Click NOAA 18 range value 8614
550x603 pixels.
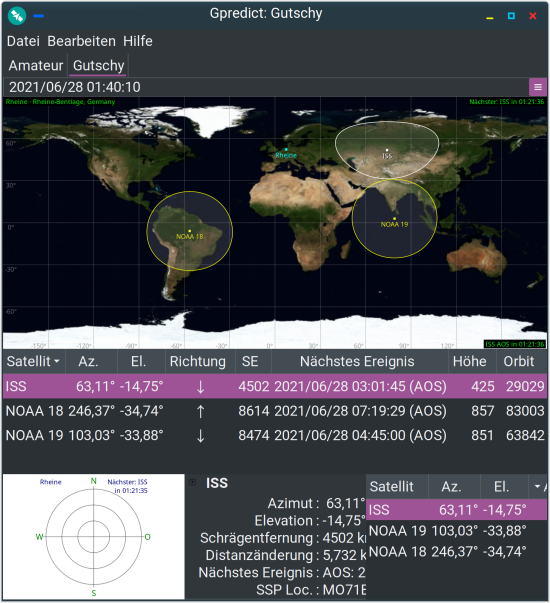[254, 411]
